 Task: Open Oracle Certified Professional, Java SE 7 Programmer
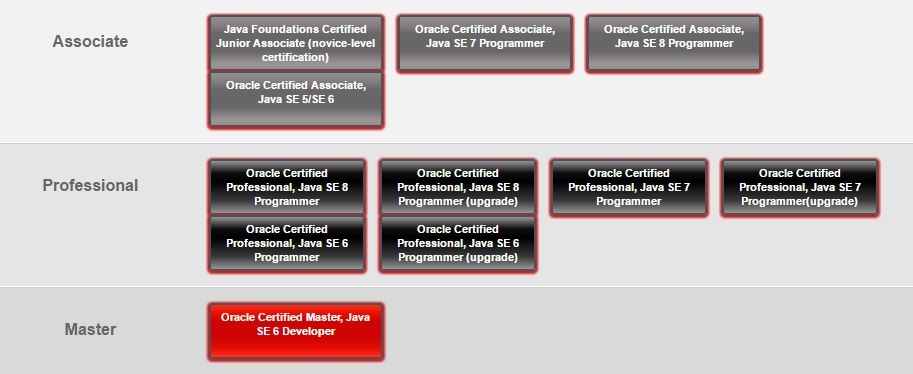click(x=629, y=187)
